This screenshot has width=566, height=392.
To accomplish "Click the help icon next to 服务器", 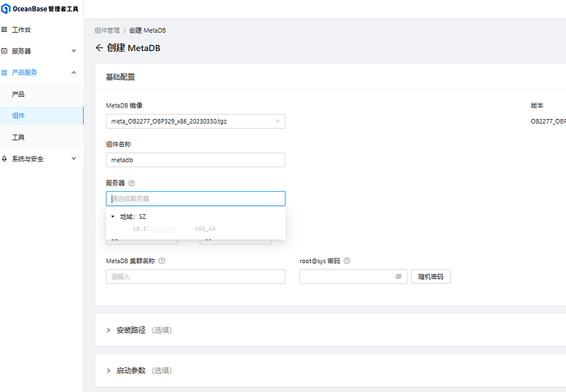I will (x=131, y=183).
